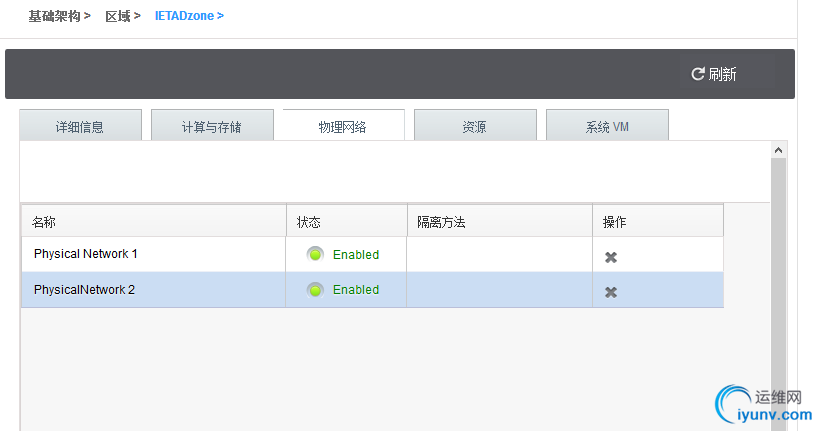Go to the 资源 tab

point(474,127)
